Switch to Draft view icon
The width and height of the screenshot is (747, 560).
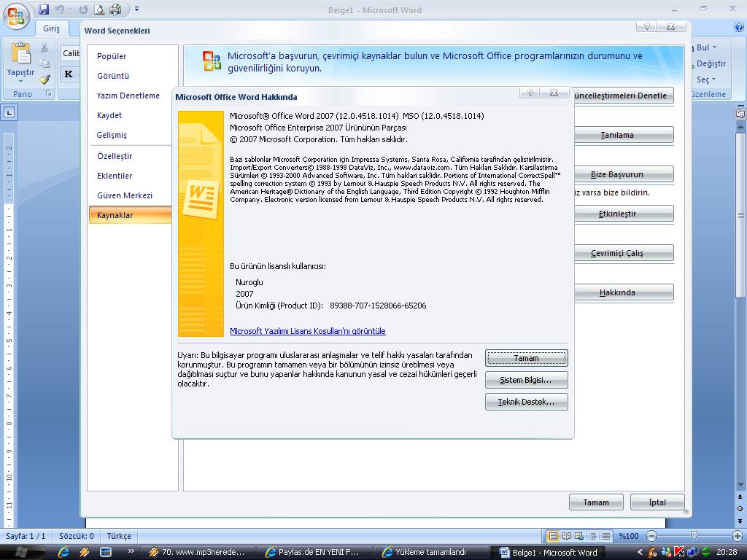[606, 536]
